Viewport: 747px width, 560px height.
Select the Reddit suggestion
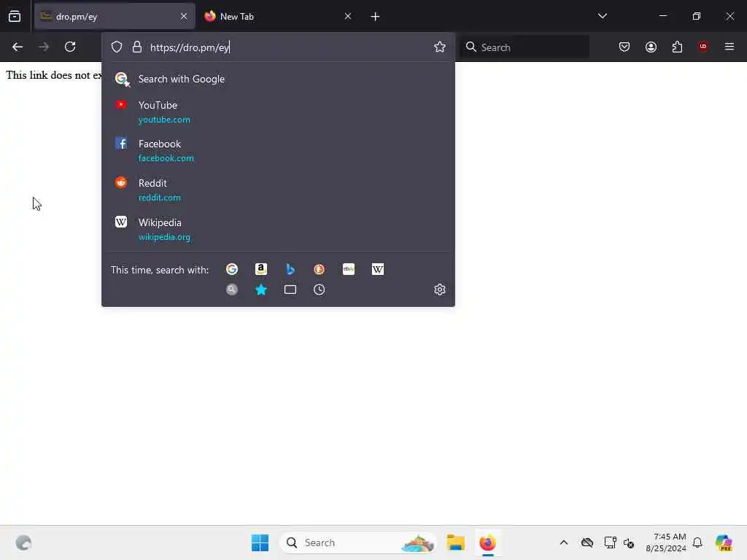point(278,190)
